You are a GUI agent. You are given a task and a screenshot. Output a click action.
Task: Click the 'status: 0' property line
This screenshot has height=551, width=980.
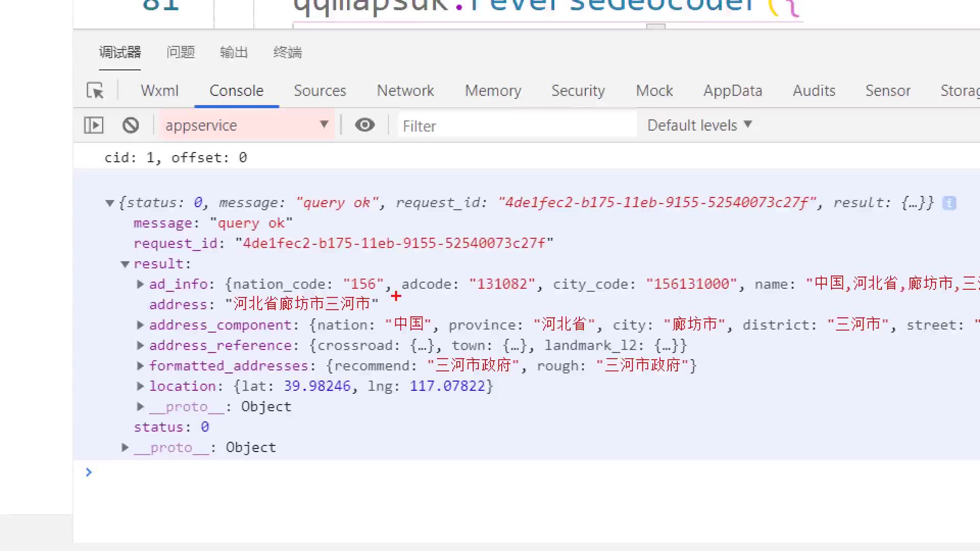171,427
